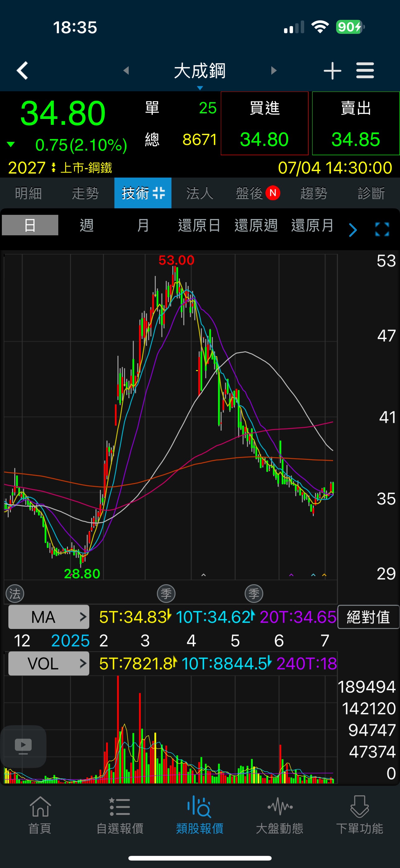Open stock name 大成鋼 dropdown
This screenshot has width=400, height=868.
[x=200, y=71]
